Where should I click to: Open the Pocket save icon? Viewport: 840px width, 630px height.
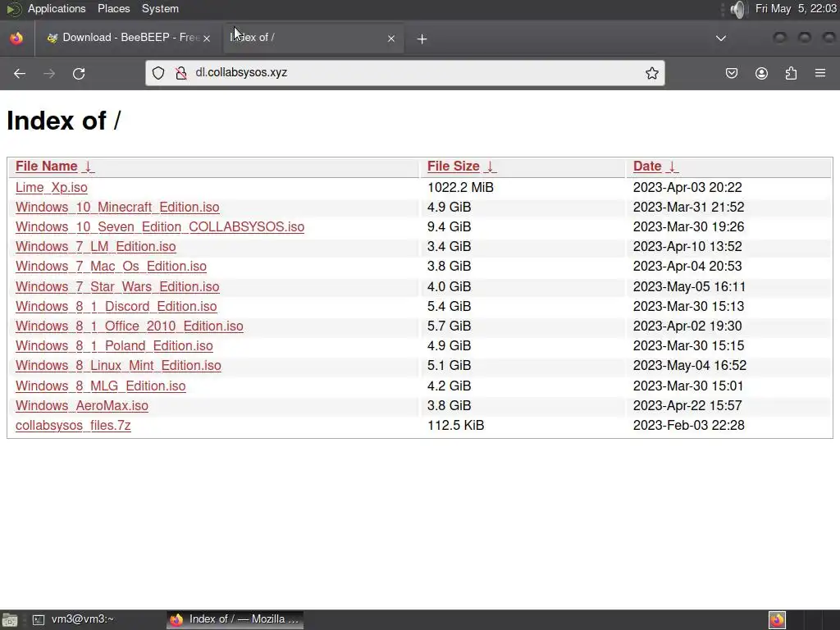[731, 73]
